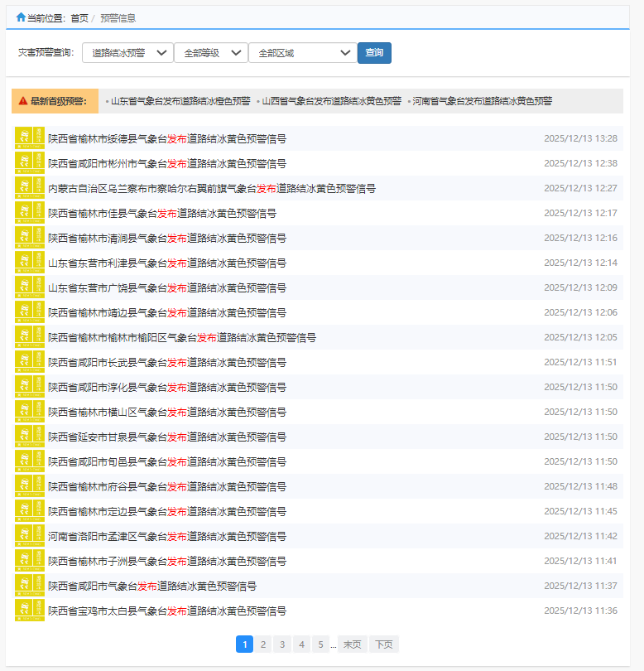
Task: Open 陕西省榆林市佳县 warning entry
Action: coord(162,213)
